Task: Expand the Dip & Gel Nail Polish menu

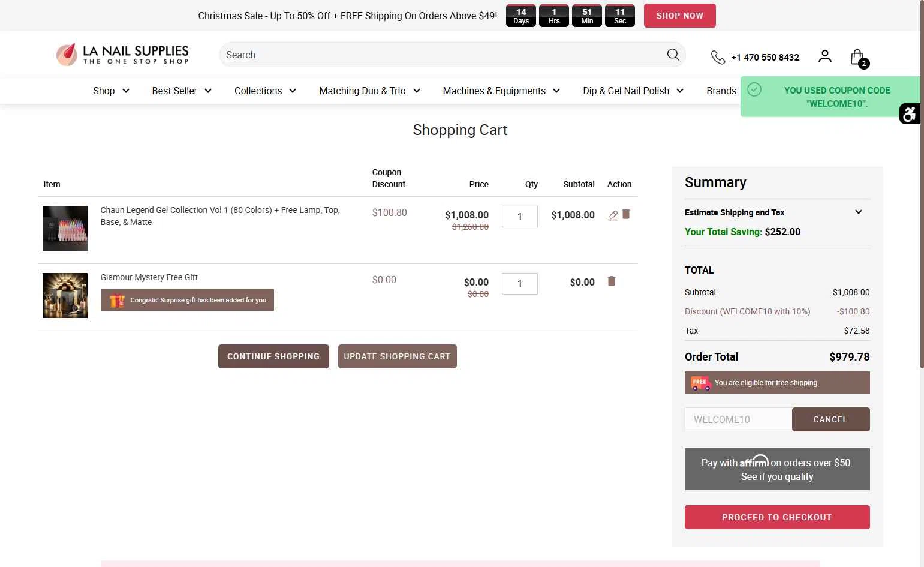Action: click(633, 91)
